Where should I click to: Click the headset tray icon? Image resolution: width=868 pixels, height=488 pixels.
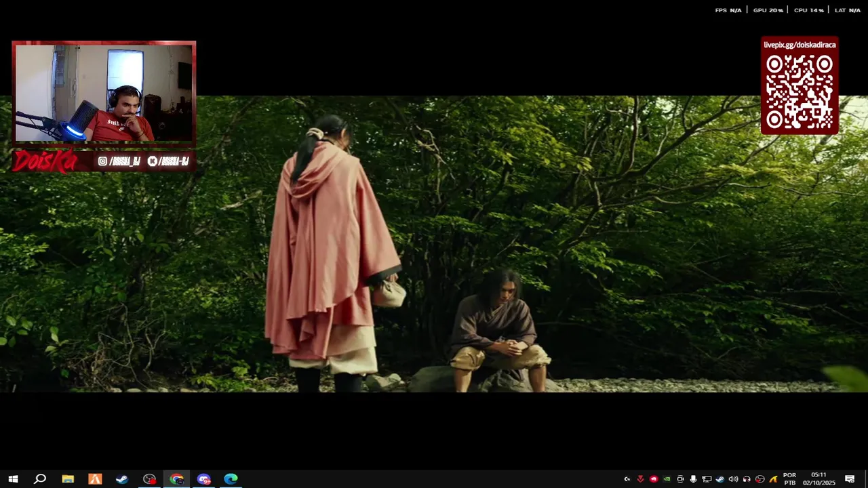coord(747,479)
